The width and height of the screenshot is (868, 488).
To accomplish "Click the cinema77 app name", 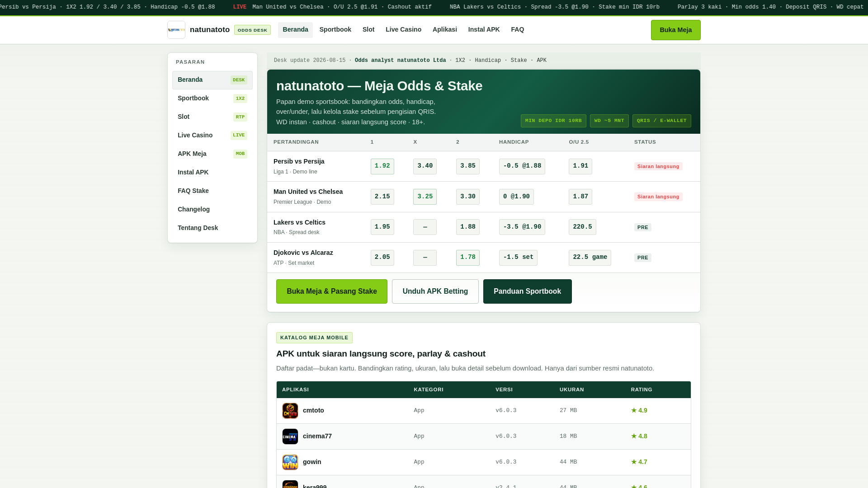I will coord(317,436).
